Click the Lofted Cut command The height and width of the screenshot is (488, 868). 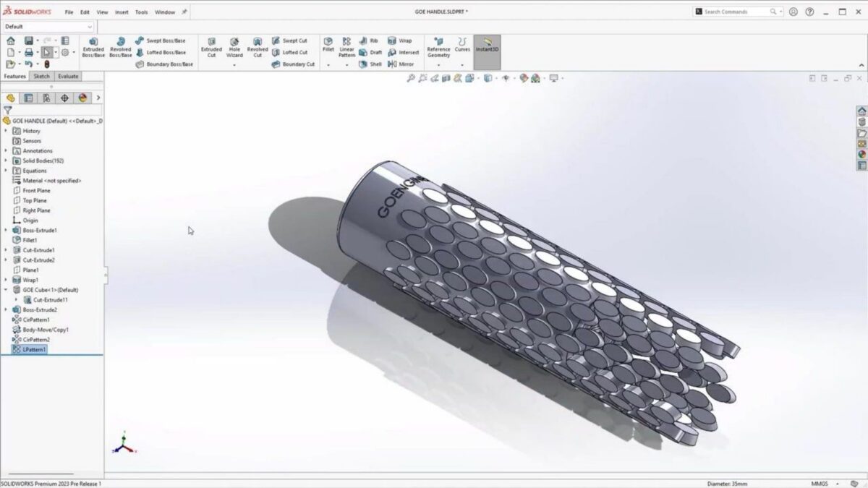pos(290,52)
